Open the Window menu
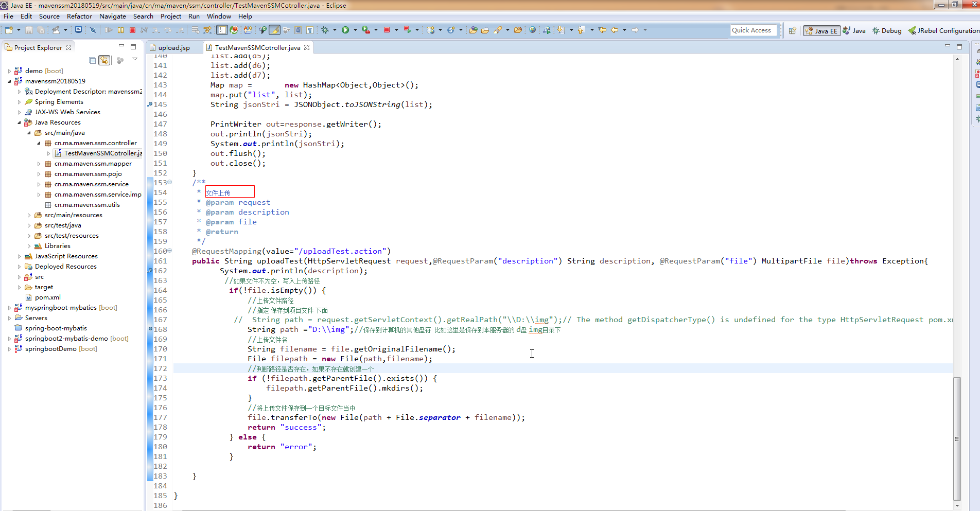980x511 pixels. (x=219, y=16)
